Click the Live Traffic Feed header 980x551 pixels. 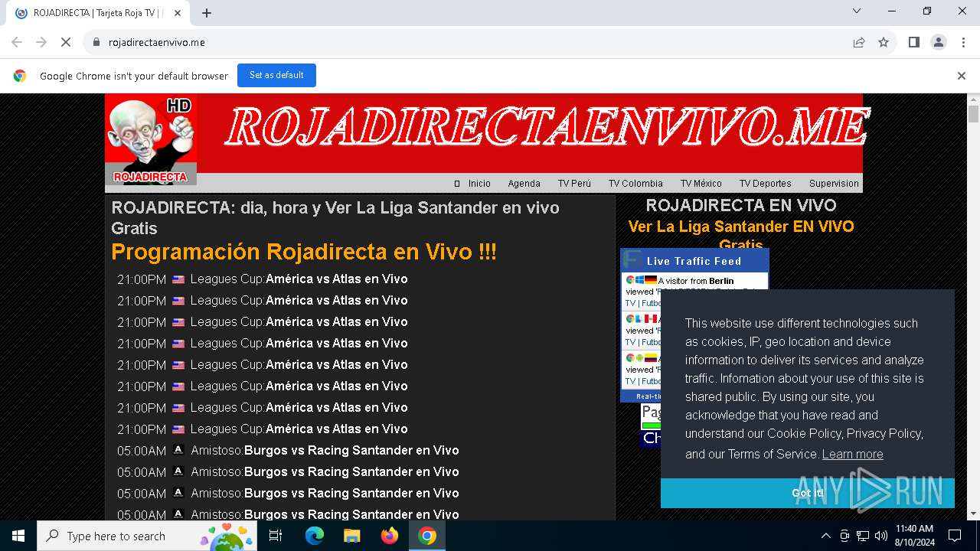694,261
